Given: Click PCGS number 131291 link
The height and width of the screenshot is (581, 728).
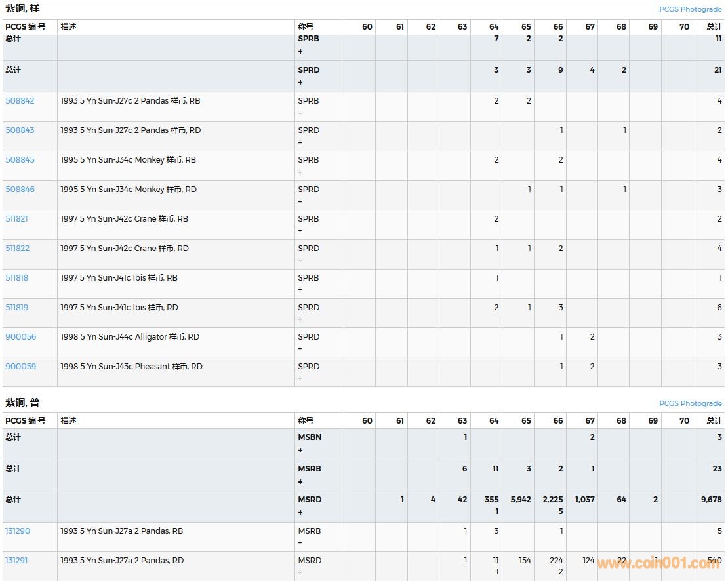Looking at the screenshot, I should pyautogui.click(x=17, y=561).
